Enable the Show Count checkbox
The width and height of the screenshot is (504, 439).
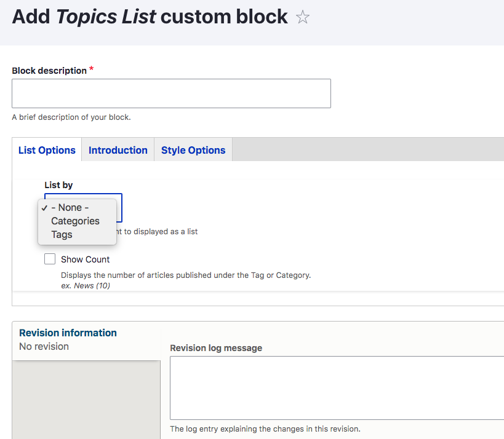point(50,259)
